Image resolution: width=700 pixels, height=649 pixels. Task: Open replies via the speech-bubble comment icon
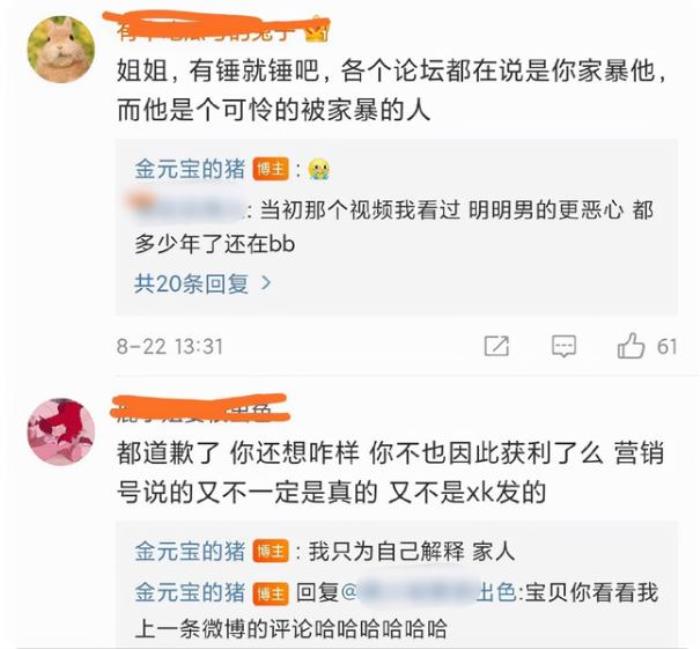564,346
